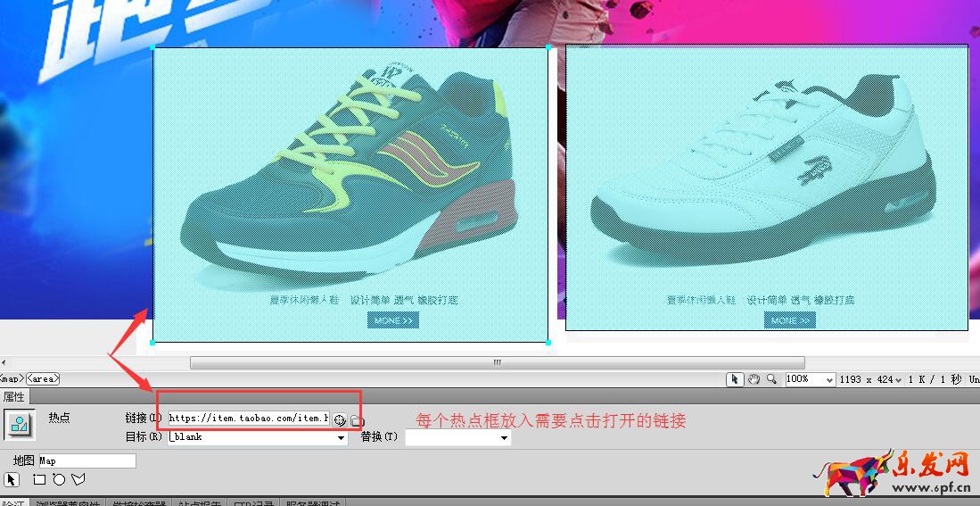
Task: Select the rectangle hotspot tool
Action: [x=39, y=479]
